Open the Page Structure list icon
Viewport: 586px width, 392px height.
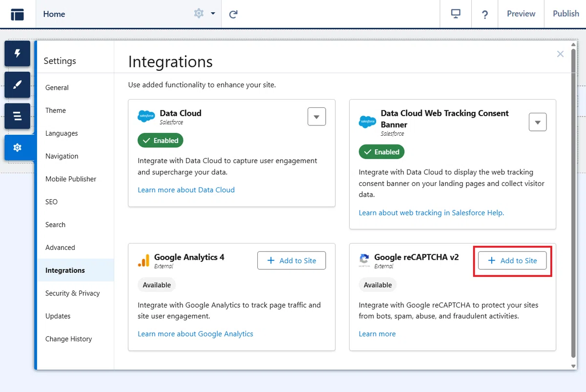coord(18,116)
